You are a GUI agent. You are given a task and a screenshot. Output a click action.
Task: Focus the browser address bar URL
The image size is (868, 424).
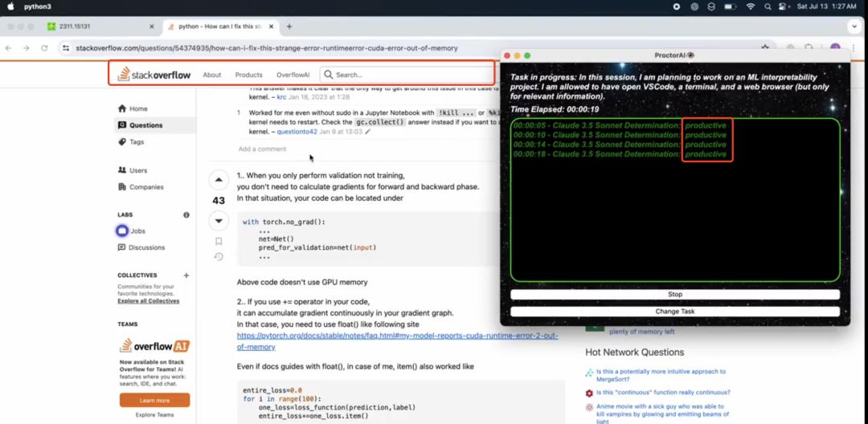tap(266, 48)
